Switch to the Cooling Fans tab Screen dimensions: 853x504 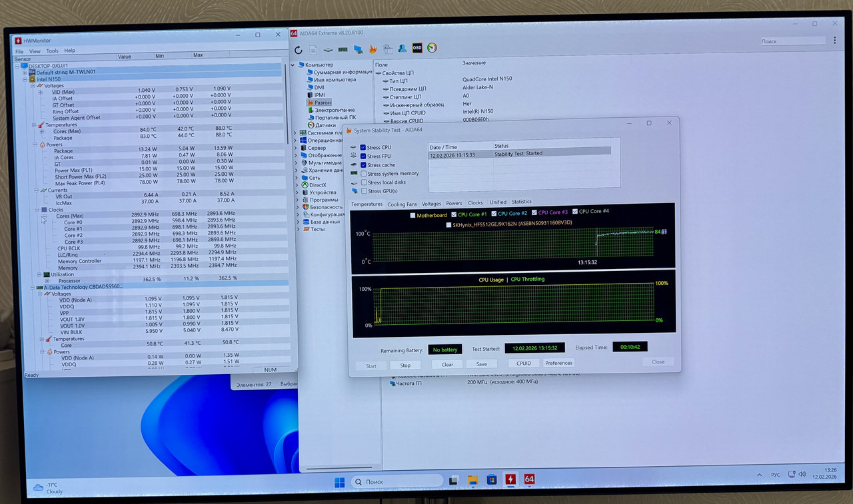click(402, 204)
